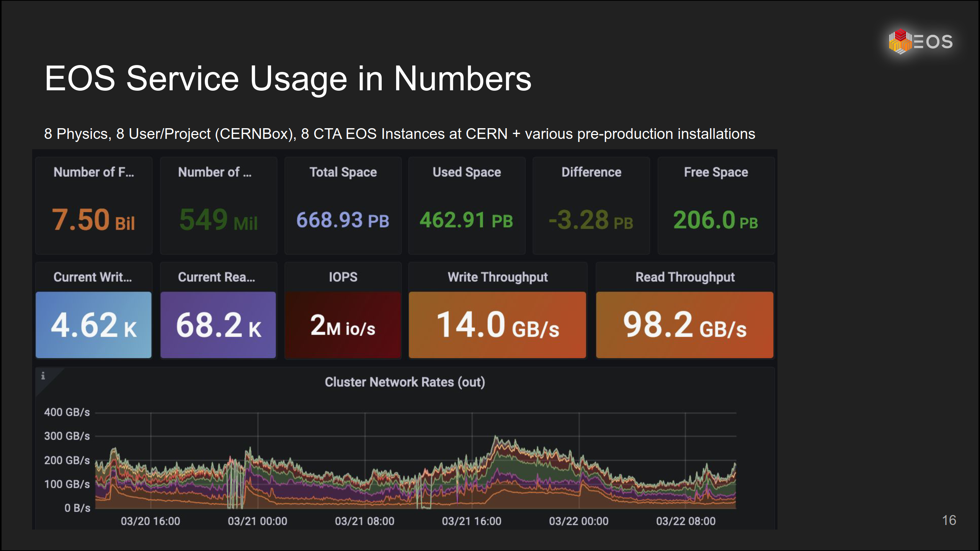The image size is (980, 551).
Task: Click the blue 4.62 K stat tile
Action: 94,325
